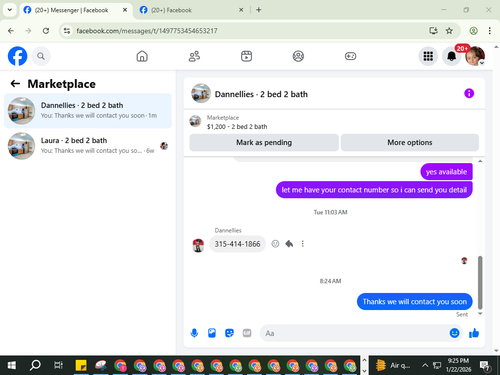Click the address bar URL
Image resolution: width=500 pixels, height=375 pixels.
tap(147, 31)
